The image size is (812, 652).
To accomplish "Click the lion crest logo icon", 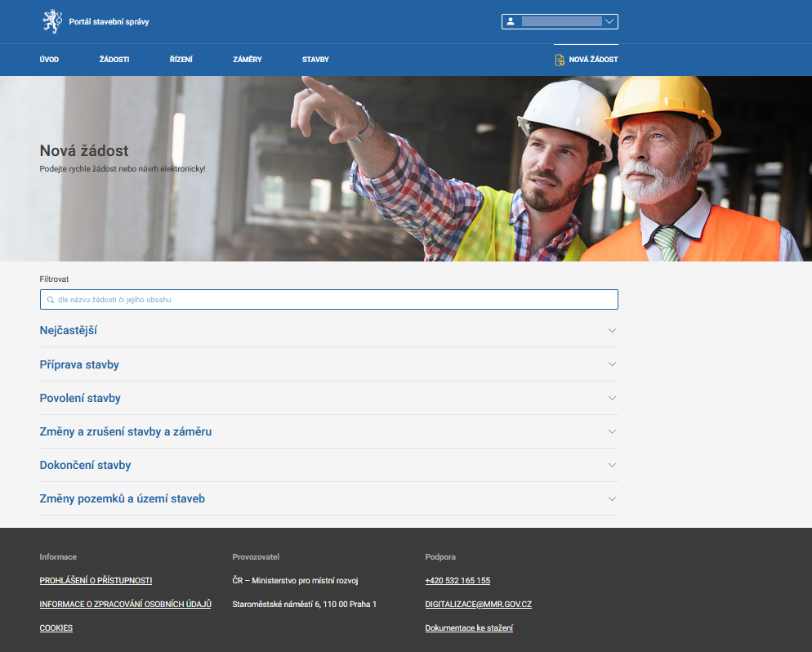I will click(52, 22).
